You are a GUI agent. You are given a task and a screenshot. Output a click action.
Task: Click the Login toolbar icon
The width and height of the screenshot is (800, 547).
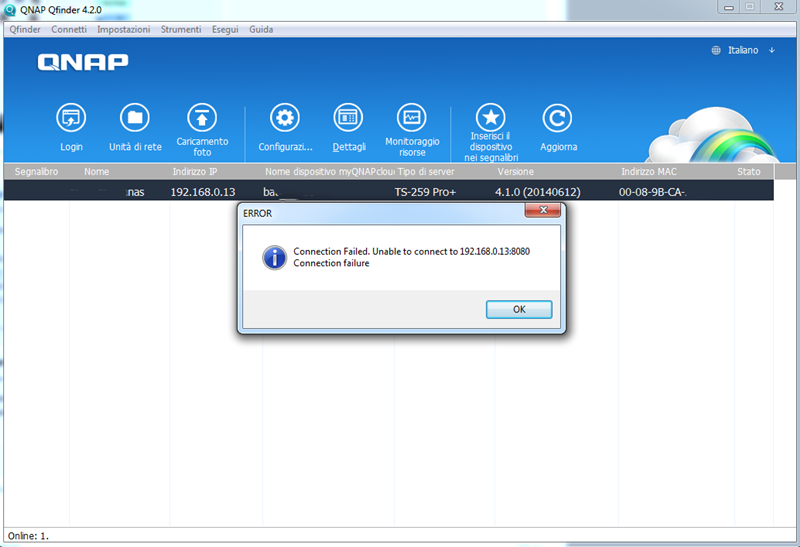(x=71, y=118)
